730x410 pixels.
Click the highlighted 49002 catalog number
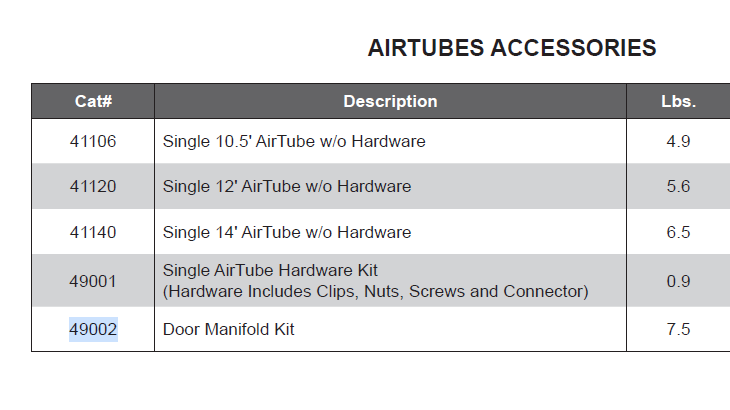93,330
